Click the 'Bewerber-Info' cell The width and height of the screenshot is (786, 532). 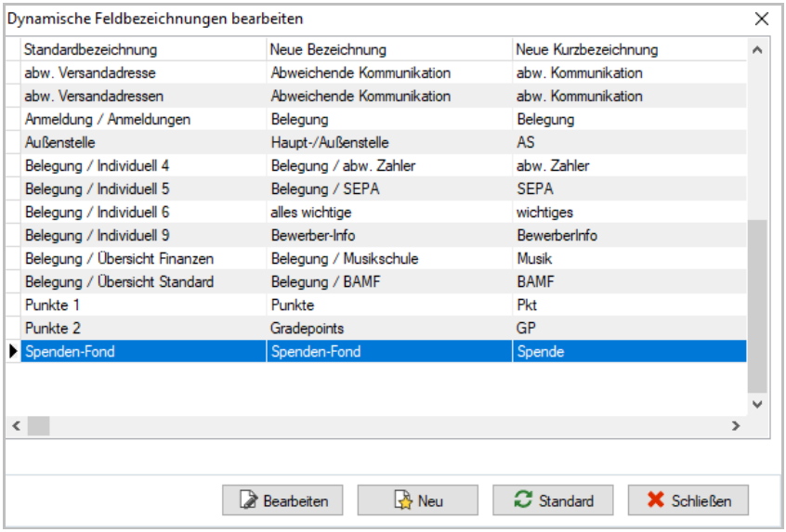coord(389,235)
